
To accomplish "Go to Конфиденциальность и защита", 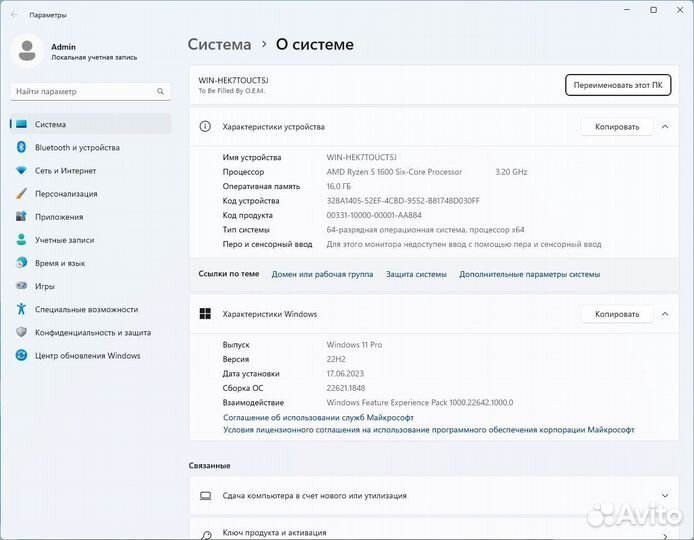I will point(90,332).
